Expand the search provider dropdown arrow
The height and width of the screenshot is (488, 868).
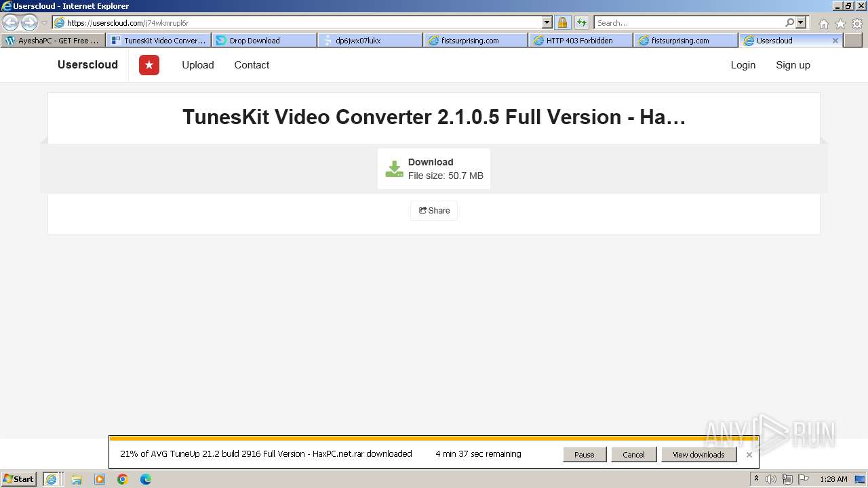tap(801, 22)
